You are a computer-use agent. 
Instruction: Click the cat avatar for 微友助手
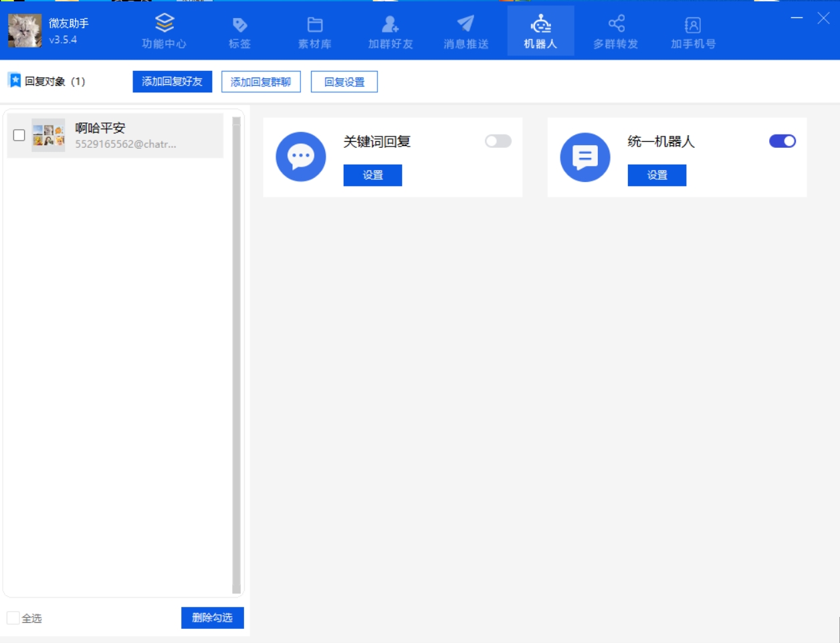point(25,31)
